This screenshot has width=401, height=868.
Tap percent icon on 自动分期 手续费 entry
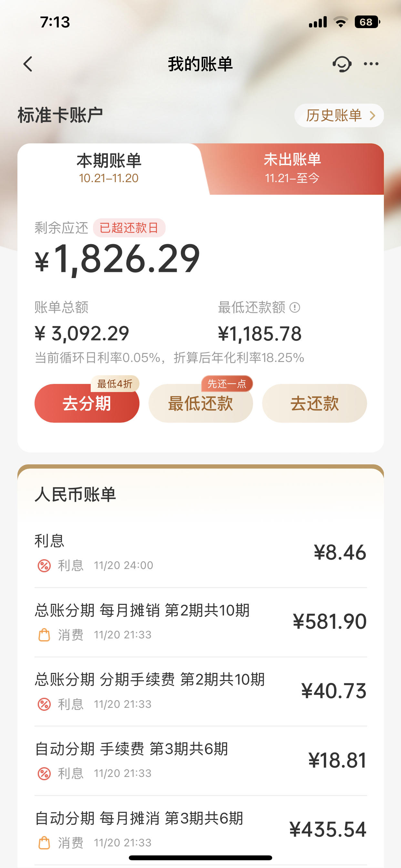tap(44, 773)
